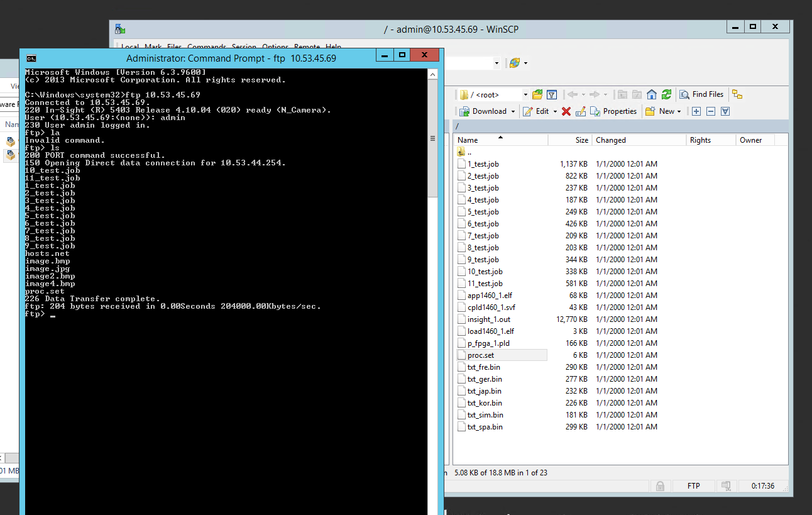Screen dimensions: 812x515
Task: Click the unselect files minus icon
Action: [711, 111]
